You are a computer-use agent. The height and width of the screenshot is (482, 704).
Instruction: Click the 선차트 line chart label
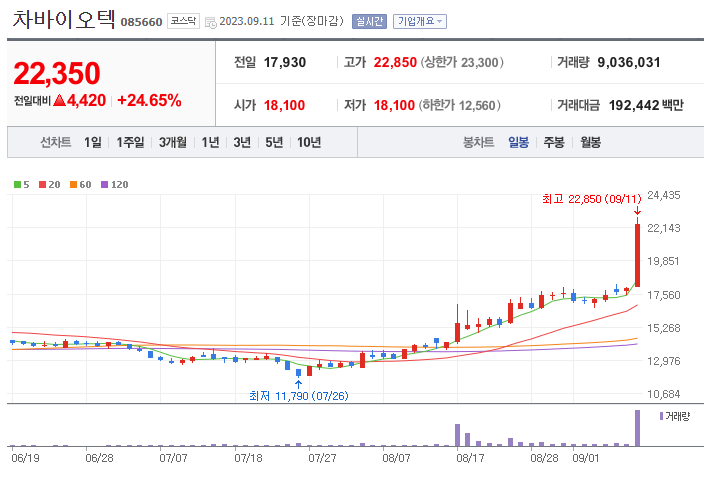click(x=56, y=142)
